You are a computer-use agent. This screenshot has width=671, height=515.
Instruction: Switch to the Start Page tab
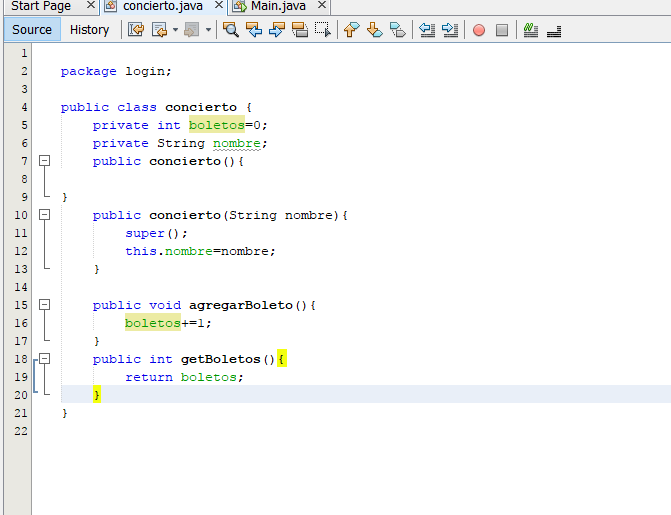[41, 6]
